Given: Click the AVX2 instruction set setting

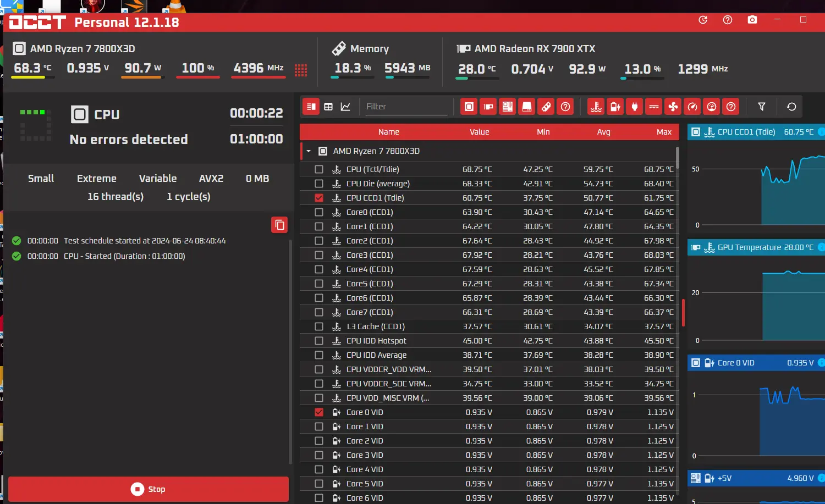Looking at the screenshot, I should click(211, 179).
